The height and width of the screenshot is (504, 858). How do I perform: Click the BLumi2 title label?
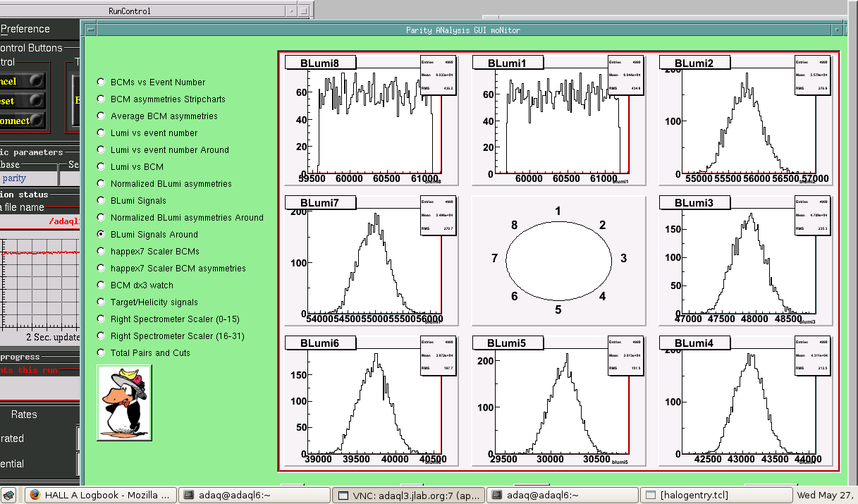696,63
